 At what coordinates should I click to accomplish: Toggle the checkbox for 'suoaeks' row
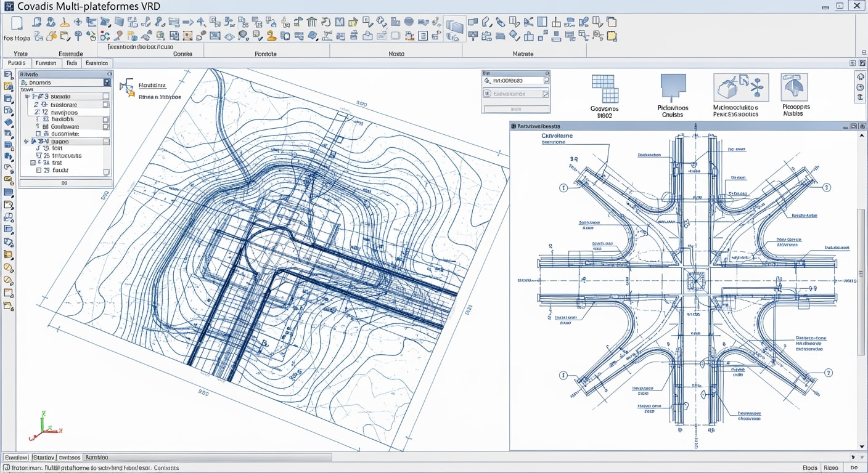[x=106, y=97]
